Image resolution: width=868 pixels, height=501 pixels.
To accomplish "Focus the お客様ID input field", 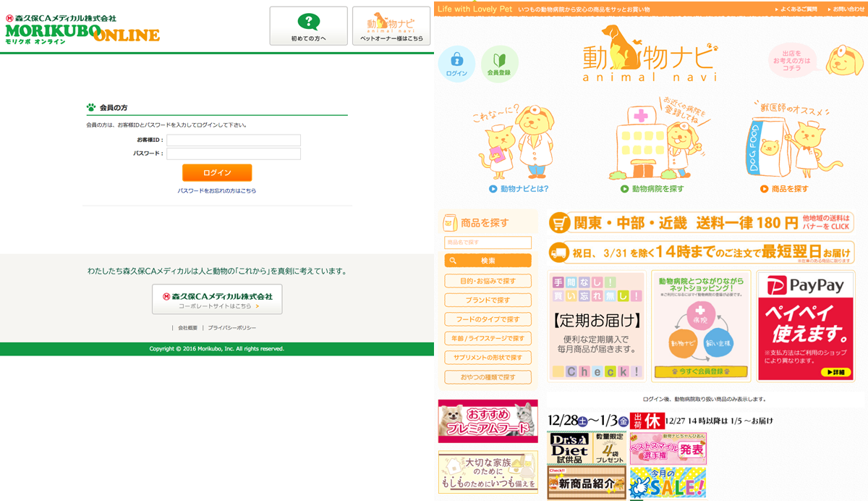I will (x=234, y=140).
